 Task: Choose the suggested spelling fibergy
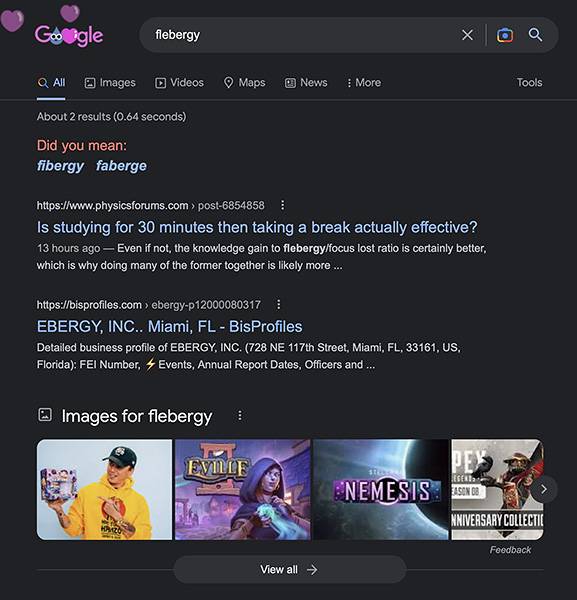(x=60, y=166)
